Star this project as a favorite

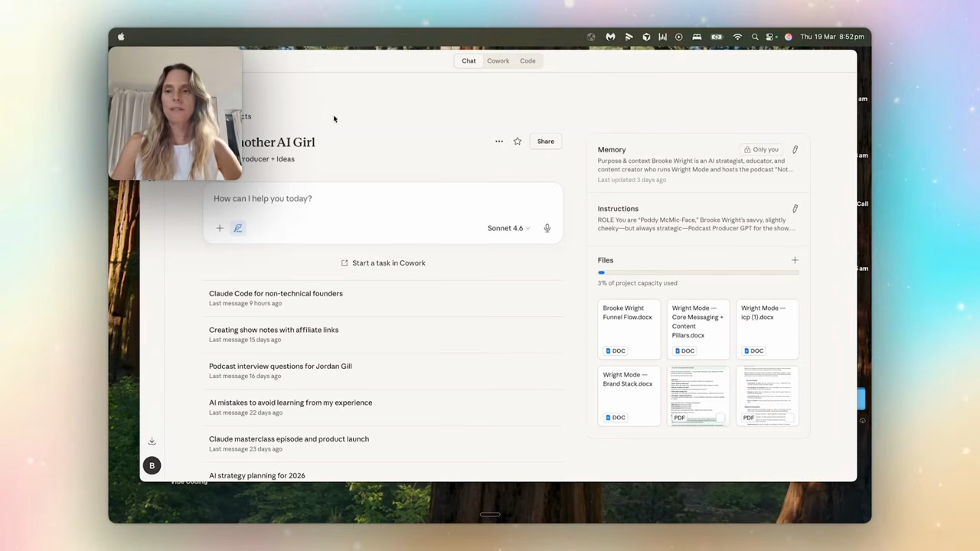pyautogui.click(x=518, y=142)
